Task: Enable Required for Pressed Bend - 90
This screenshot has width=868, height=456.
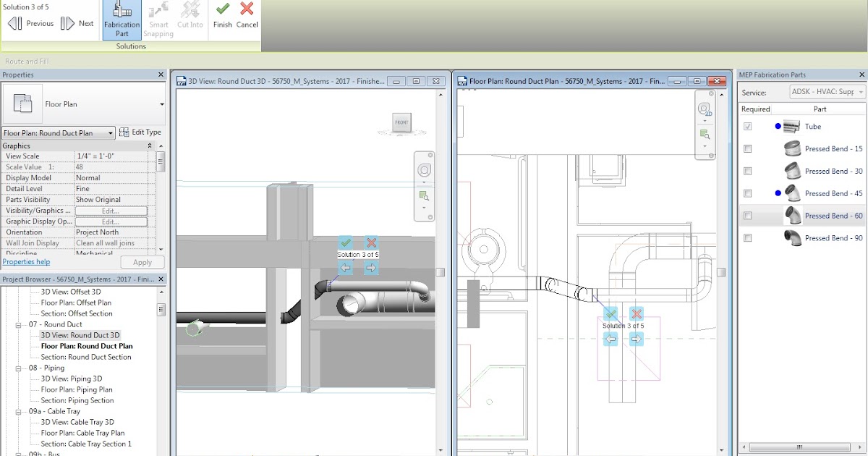Action: (746, 237)
